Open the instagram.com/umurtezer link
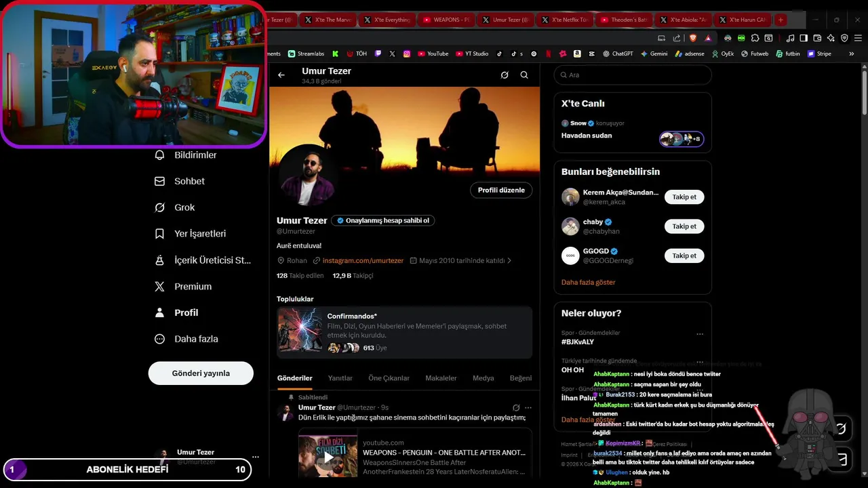Image resolution: width=868 pixels, height=488 pixels. (x=363, y=260)
